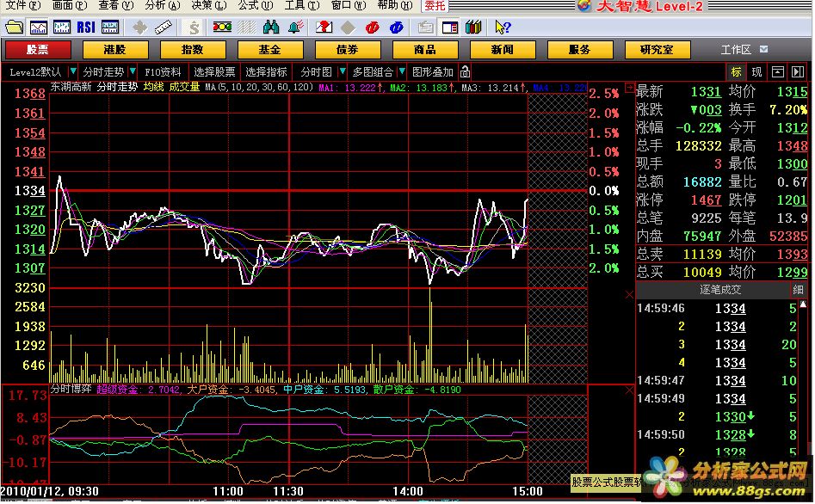Click the 图形叠加 button
Image resolution: width=815 pixels, height=504 pixels.
coord(432,71)
